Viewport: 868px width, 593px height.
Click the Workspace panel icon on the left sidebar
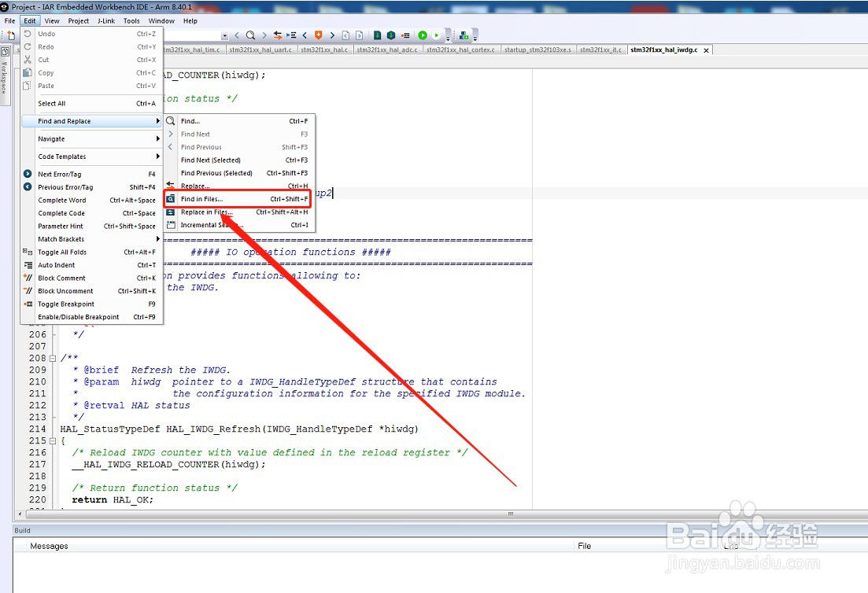click(x=5, y=52)
